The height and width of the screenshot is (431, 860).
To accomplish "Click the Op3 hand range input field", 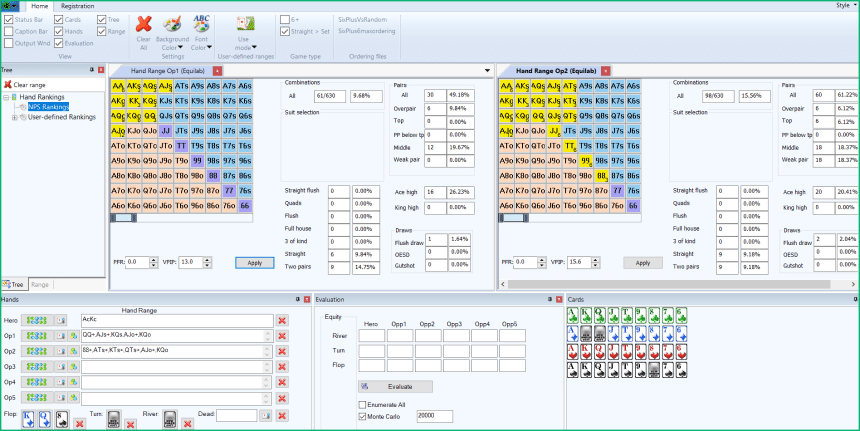I will 176,367.
